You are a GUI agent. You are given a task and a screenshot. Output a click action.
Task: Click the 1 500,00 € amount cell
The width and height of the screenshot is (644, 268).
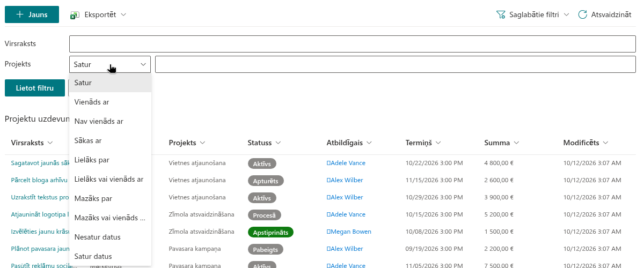499,232
